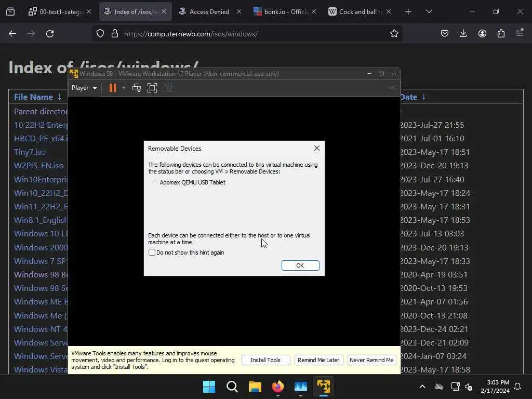
Task: Open the power options dropdown arrow beside pause
Action: 124,88
